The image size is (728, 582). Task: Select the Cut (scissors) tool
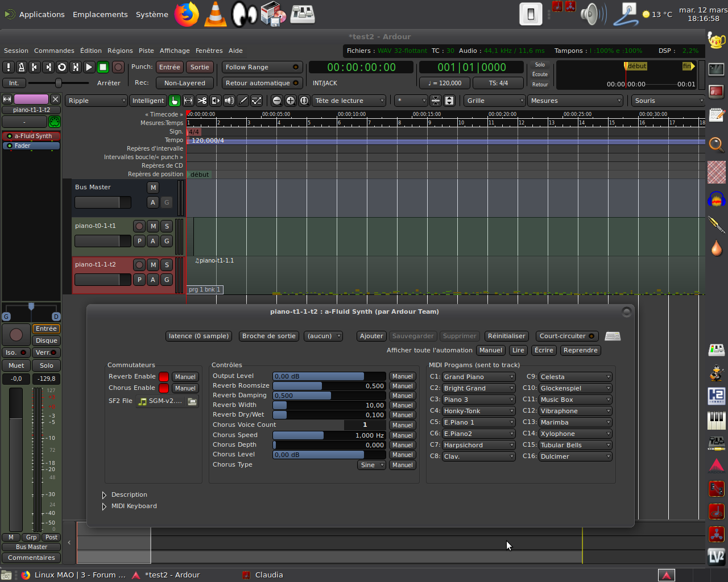coord(202,101)
